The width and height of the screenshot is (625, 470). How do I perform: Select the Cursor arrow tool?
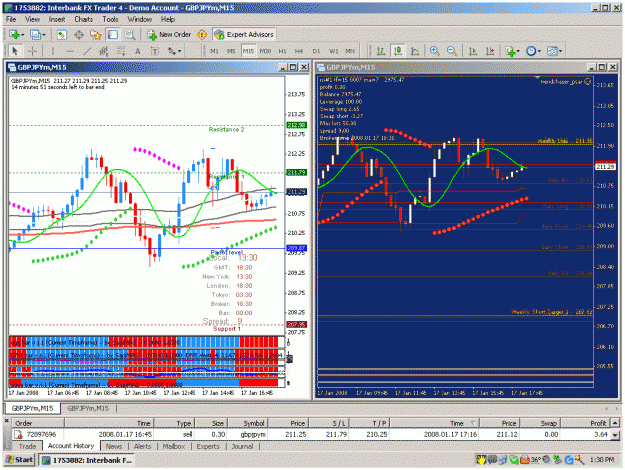click(x=15, y=51)
